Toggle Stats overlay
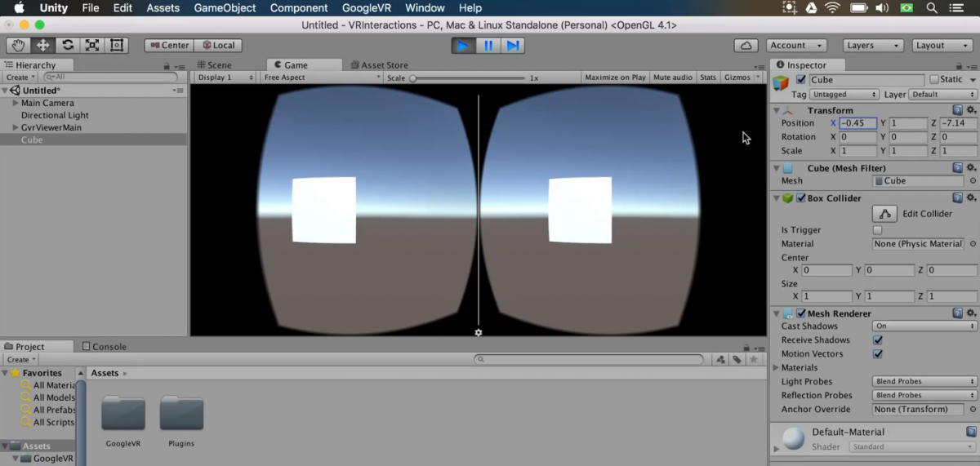 708,78
